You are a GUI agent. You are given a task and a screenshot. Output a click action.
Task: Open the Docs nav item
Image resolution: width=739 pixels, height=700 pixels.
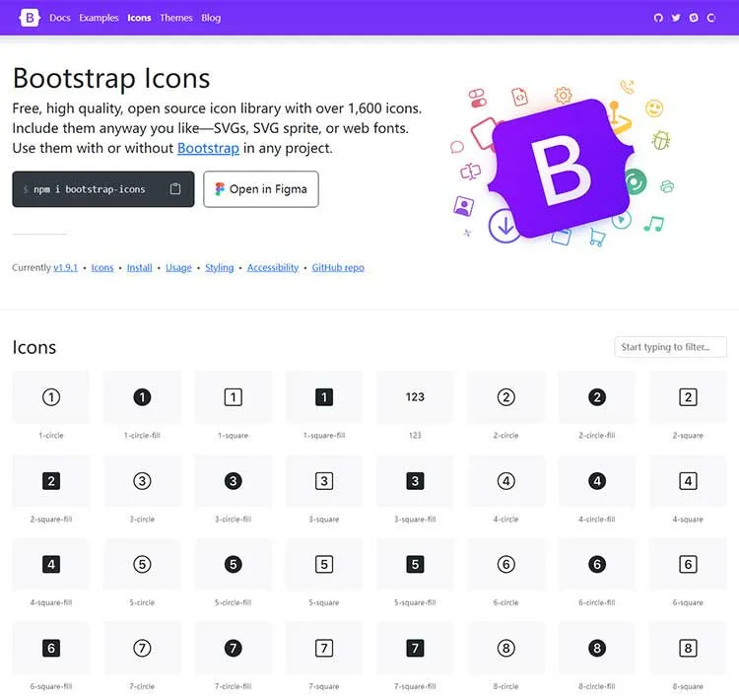pyautogui.click(x=60, y=18)
